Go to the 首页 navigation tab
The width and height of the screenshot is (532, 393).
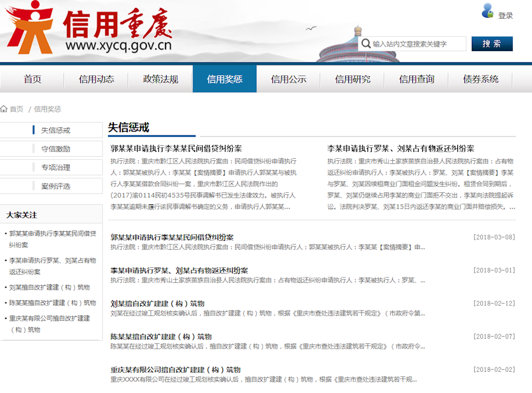coord(32,79)
